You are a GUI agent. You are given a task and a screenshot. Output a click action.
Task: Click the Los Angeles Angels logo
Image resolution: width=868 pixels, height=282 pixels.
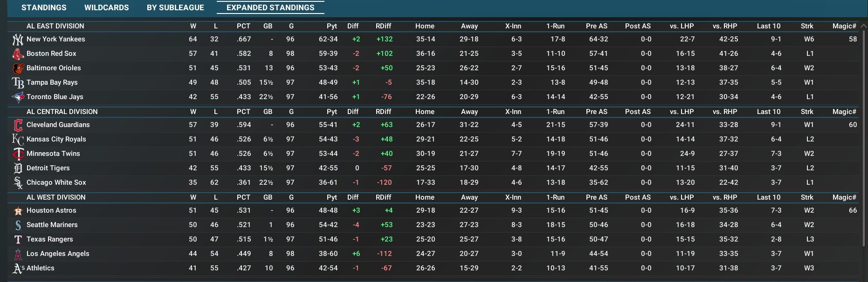[18, 254]
